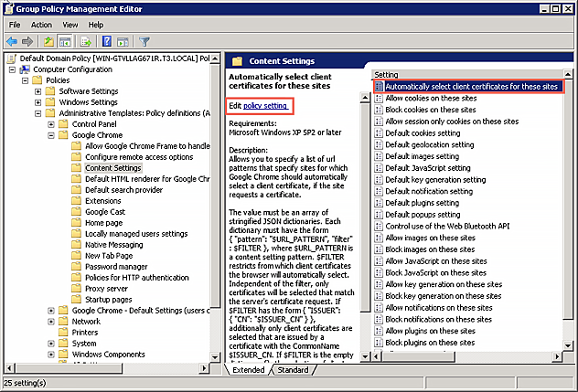Screen dimensions: 578x392
Task: Expand the Windows Components tree node
Action: [51, 355]
